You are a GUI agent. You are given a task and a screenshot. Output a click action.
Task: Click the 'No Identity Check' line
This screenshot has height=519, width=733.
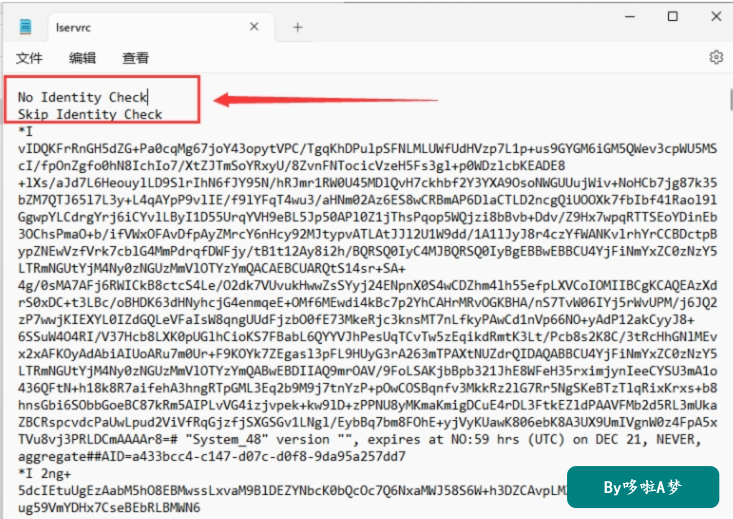click(82, 97)
